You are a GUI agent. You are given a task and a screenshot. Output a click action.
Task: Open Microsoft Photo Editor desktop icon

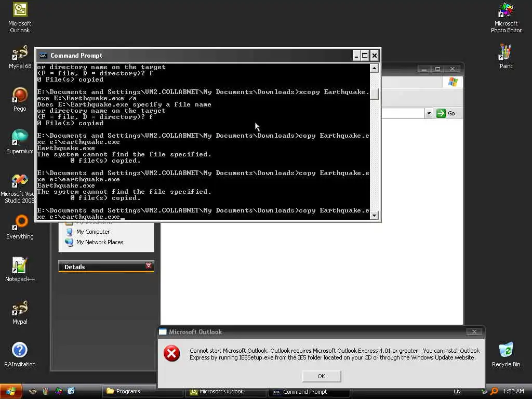(506, 17)
